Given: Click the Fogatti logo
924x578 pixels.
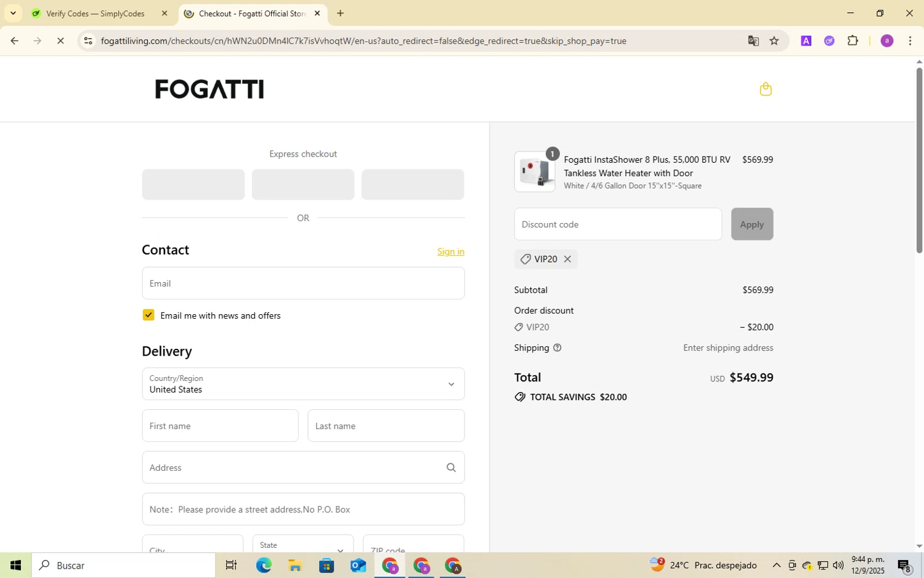Looking at the screenshot, I should 209,89.
